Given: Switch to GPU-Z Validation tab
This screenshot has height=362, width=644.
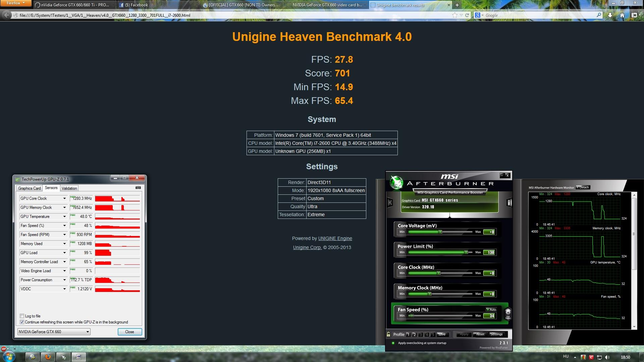Looking at the screenshot, I should (69, 188).
